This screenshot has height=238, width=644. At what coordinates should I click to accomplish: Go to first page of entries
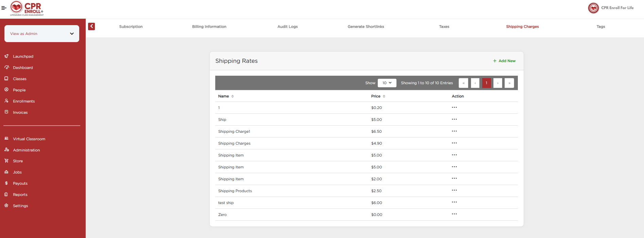(463, 83)
